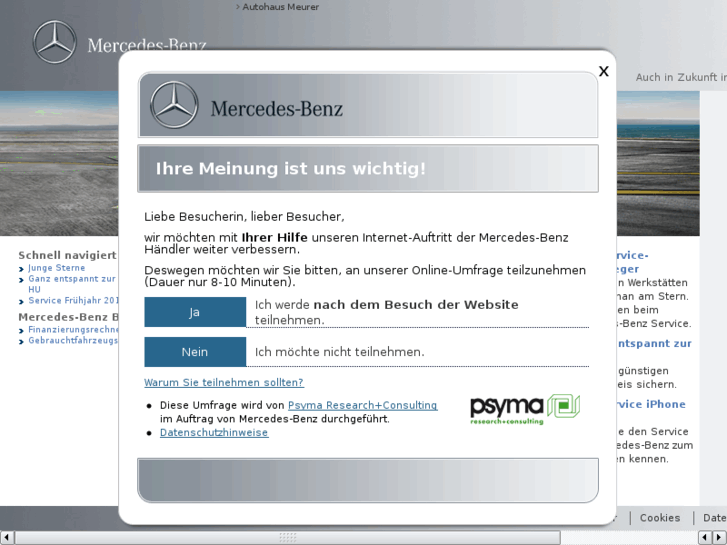Open the Cookies footer link
The image size is (727, 545).
tap(660, 518)
